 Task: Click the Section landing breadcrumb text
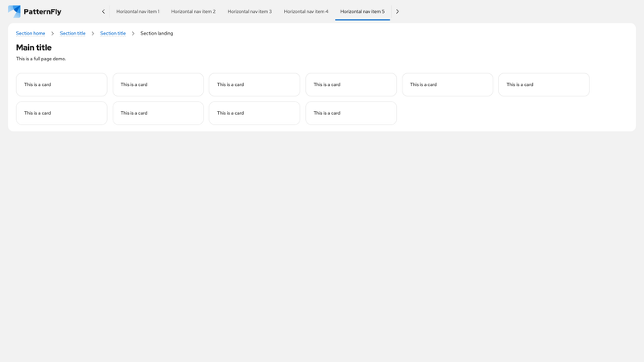(x=156, y=33)
